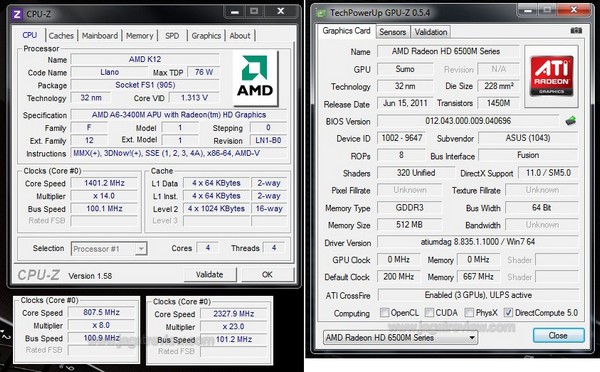Click the L1 Data value 4 x 64 KBytes
The image size is (600, 372).
216,183
